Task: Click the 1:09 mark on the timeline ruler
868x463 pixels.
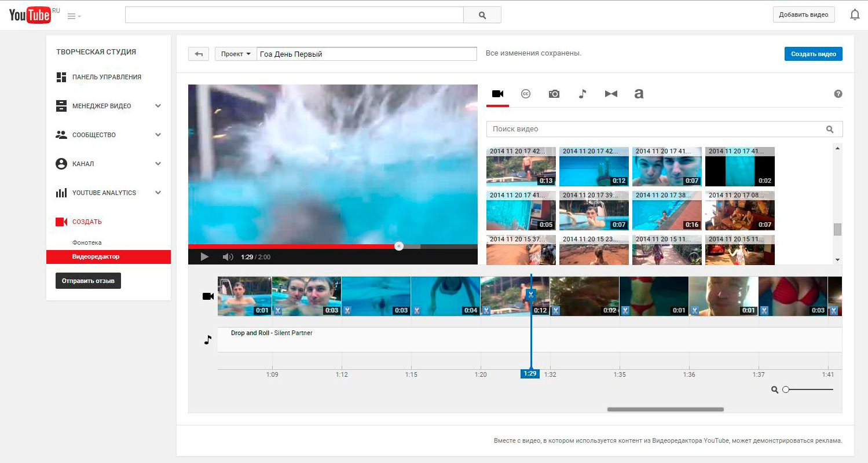Action: [272, 374]
